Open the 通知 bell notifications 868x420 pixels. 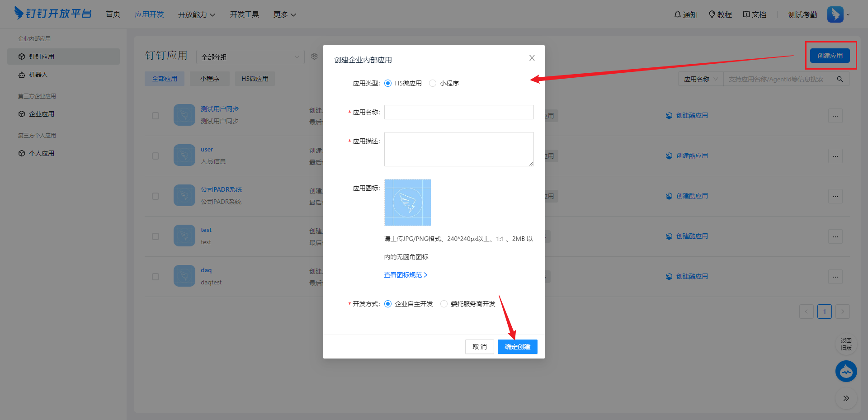click(686, 14)
